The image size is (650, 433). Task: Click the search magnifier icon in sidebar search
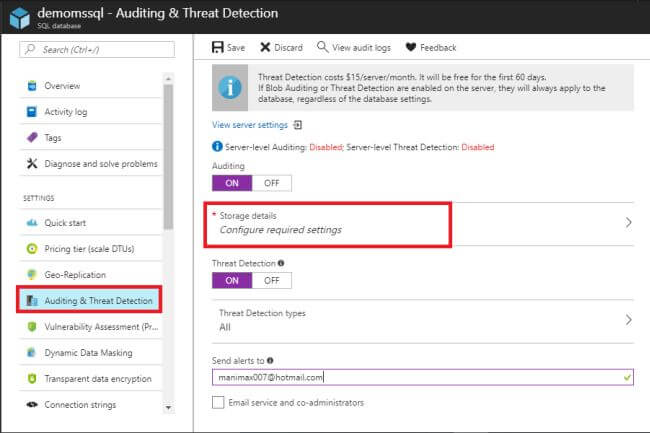click(30, 49)
